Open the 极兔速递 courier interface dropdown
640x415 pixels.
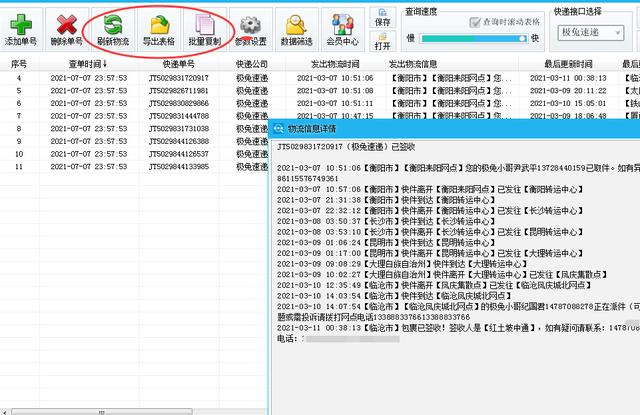(591, 32)
